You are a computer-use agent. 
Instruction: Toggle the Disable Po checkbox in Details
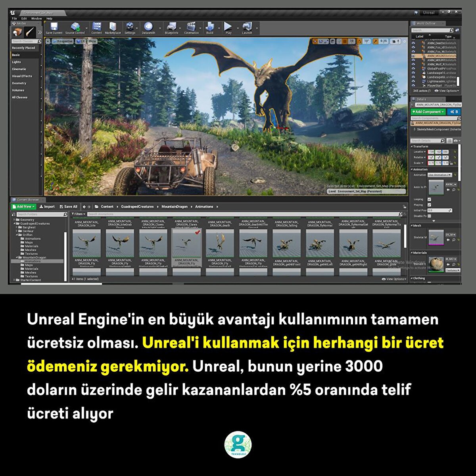point(429,216)
